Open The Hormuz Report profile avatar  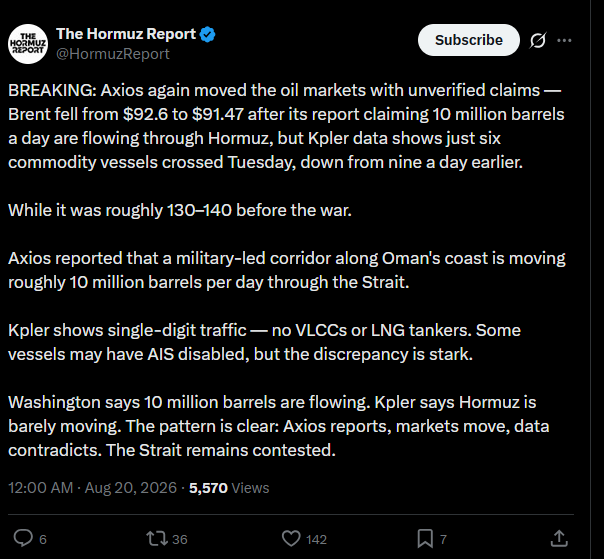28,44
